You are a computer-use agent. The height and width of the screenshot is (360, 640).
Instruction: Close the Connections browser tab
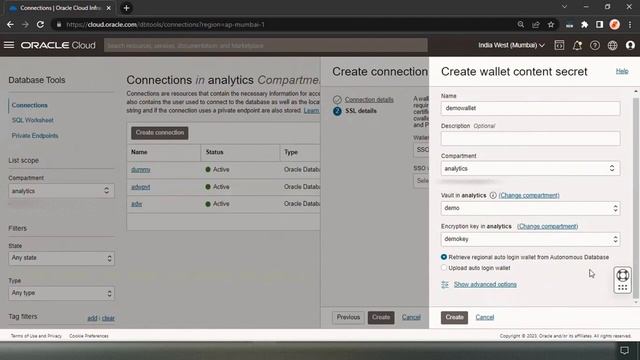109,8
